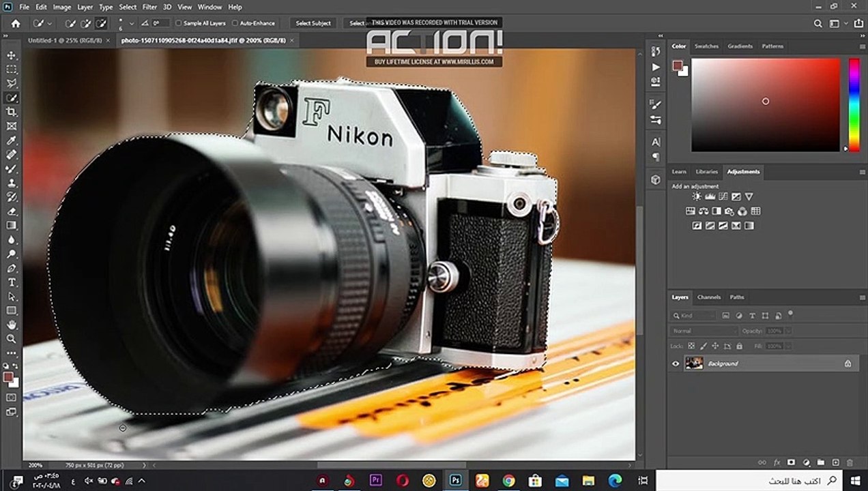Toggle Lock image pixels brush icon
This screenshot has height=491, width=868.
(702, 346)
